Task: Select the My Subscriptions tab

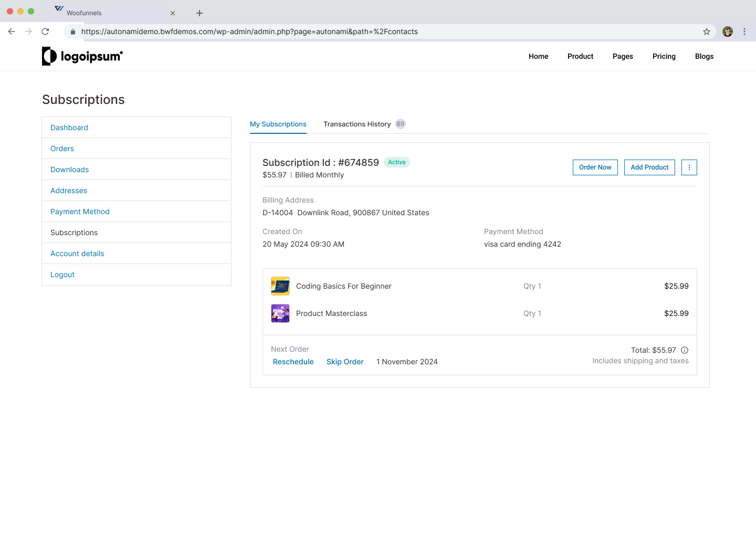Action: pyautogui.click(x=278, y=124)
